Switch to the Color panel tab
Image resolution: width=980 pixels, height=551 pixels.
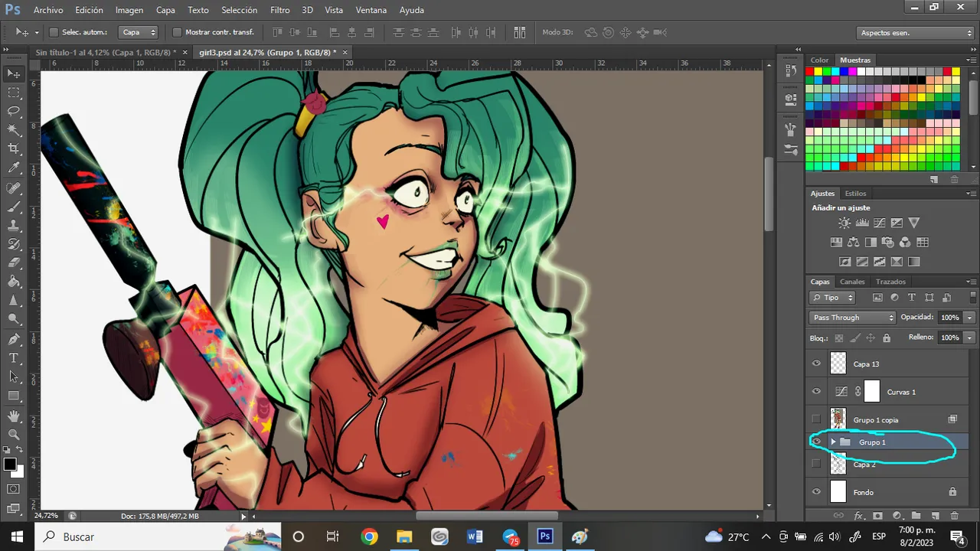pos(819,60)
